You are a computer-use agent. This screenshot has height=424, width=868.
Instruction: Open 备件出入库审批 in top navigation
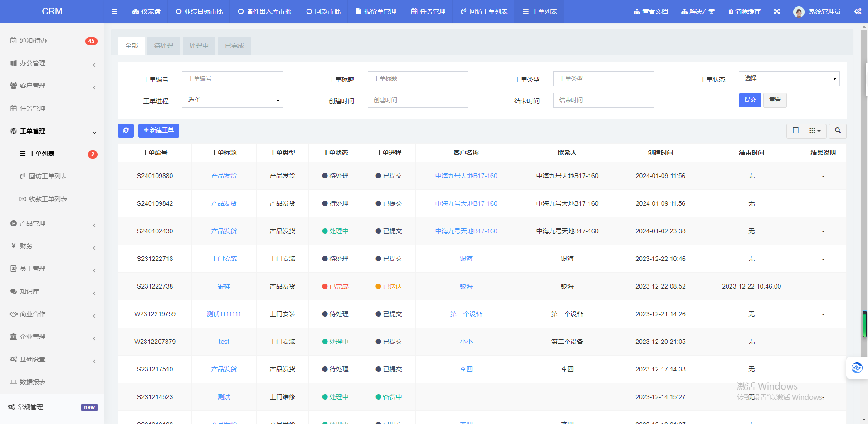pyautogui.click(x=264, y=11)
